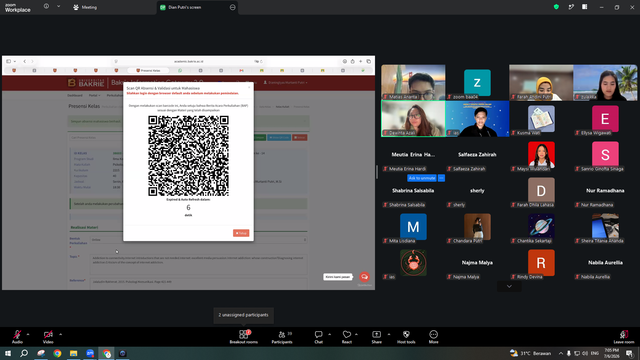The width and height of the screenshot is (640, 360).
Task: Start camera with the Video button
Action: [48, 337]
